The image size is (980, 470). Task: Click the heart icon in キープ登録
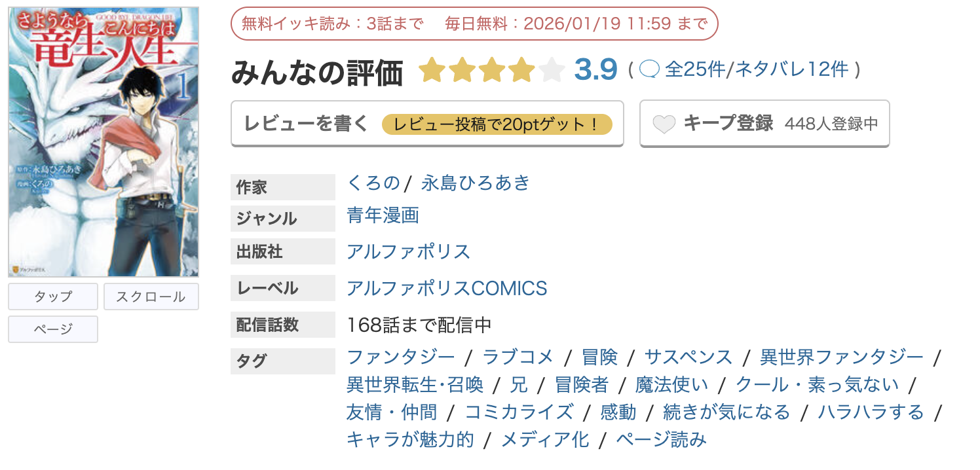(664, 122)
